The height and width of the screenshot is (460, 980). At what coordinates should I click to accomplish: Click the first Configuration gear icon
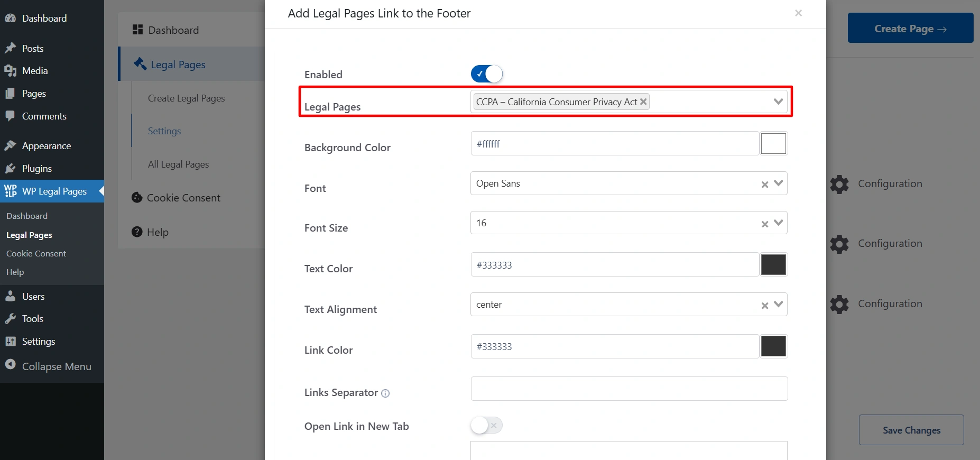click(x=839, y=184)
